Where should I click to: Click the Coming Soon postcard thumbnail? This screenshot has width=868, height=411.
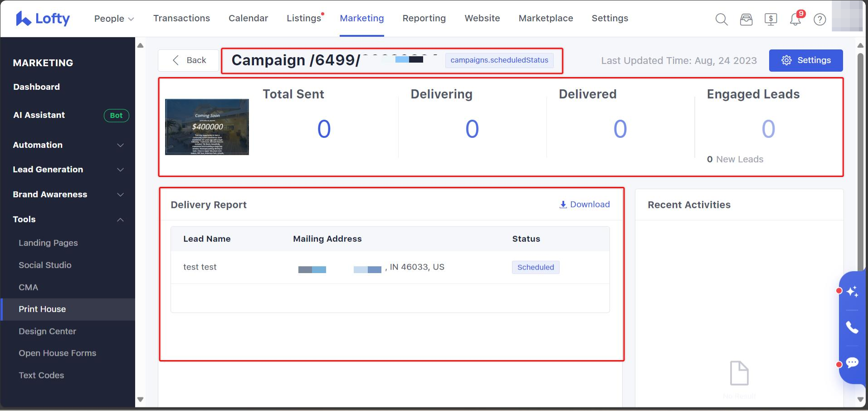207,127
